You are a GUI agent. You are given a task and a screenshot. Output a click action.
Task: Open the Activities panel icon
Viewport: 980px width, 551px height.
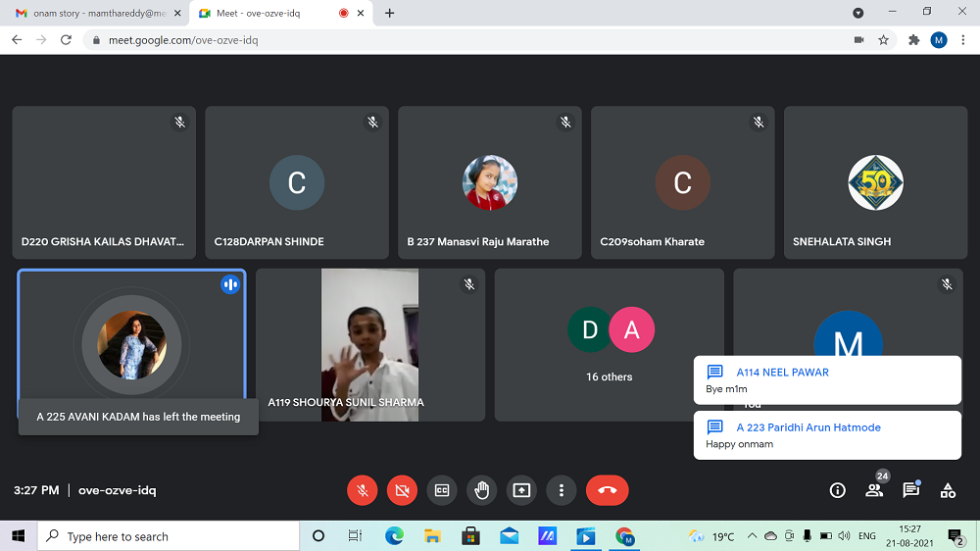coord(948,490)
